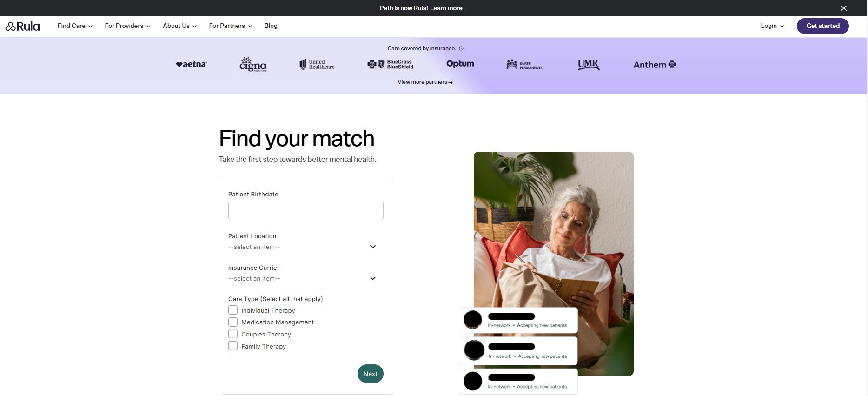The width and height of the screenshot is (868, 396).
Task: Expand the Insurance Carrier dropdown
Action: (305, 278)
